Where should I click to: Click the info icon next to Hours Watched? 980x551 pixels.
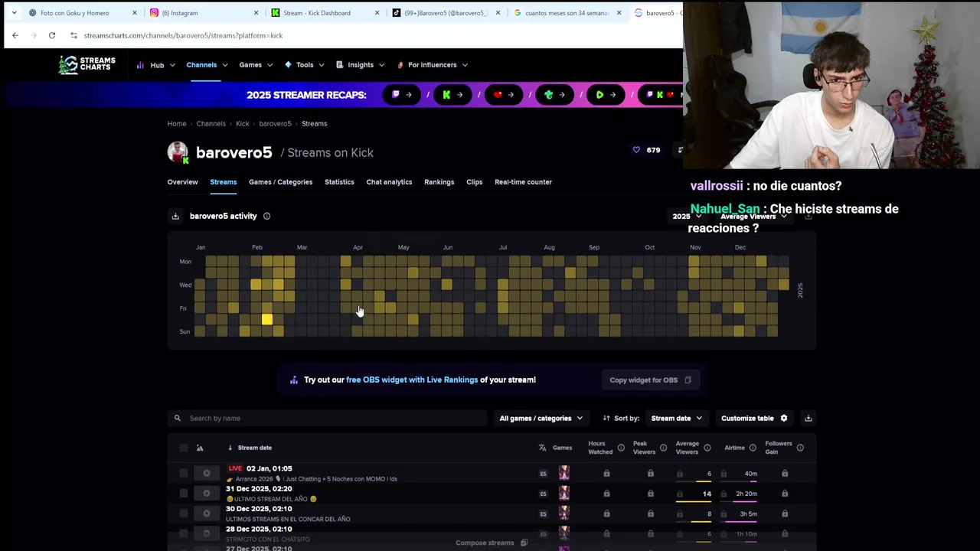pos(621,448)
